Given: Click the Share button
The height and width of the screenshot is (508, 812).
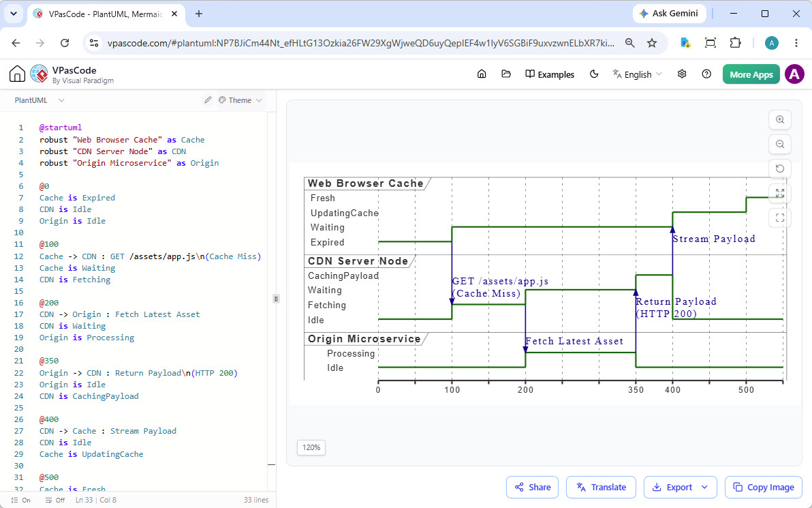Looking at the screenshot, I should click(x=532, y=488).
